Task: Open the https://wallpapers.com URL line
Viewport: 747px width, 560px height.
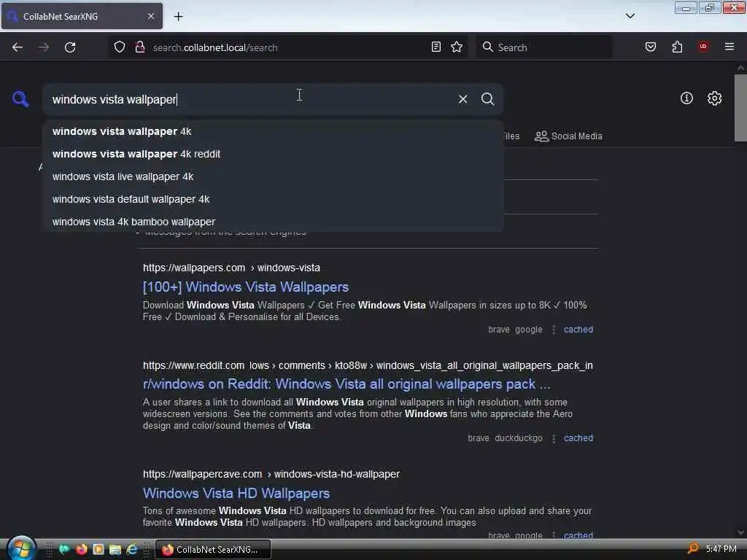Action: pyautogui.click(x=231, y=268)
